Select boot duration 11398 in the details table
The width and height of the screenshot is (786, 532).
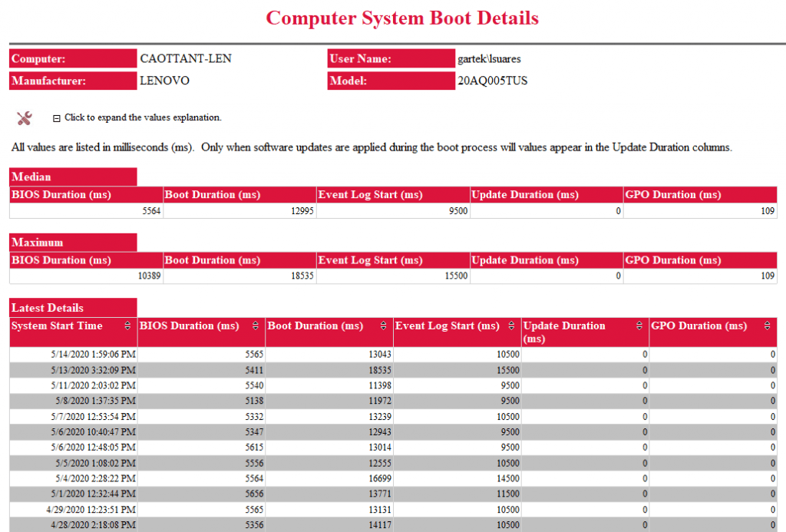pos(380,385)
